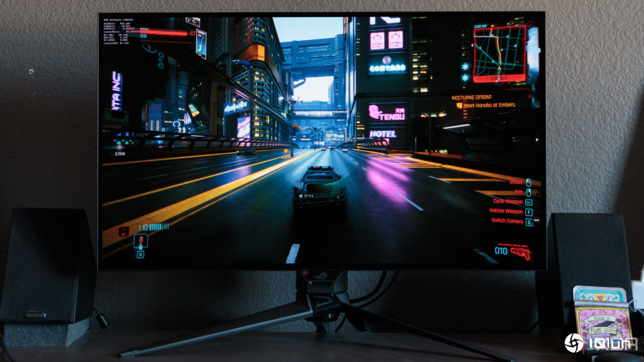
Task: Click the upper police wanted star icon
Action: pos(465,67)
